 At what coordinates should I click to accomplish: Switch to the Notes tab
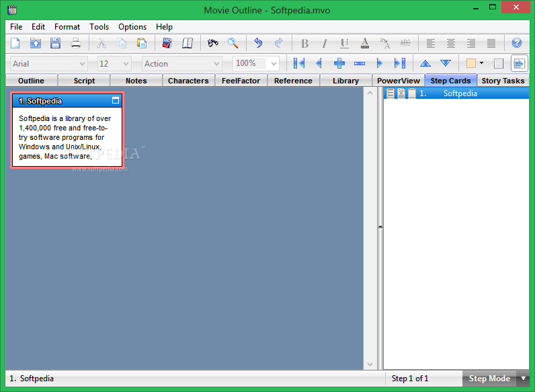(136, 81)
